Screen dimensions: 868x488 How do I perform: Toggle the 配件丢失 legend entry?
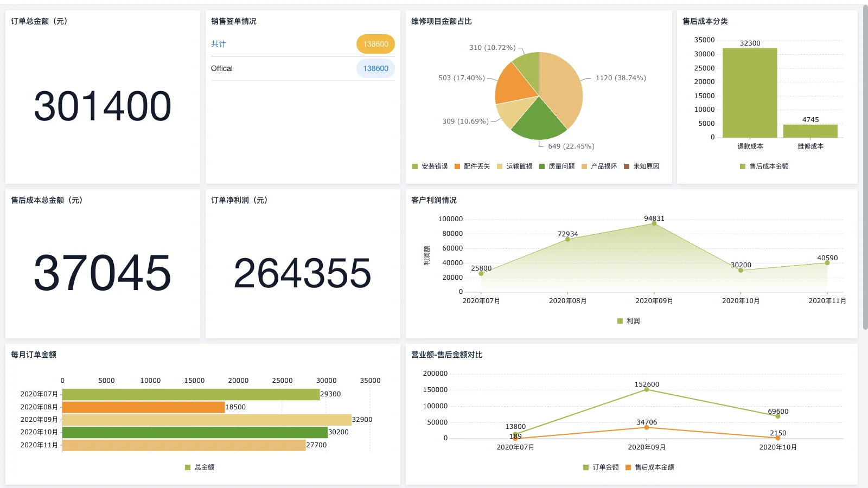click(x=472, y=166)
